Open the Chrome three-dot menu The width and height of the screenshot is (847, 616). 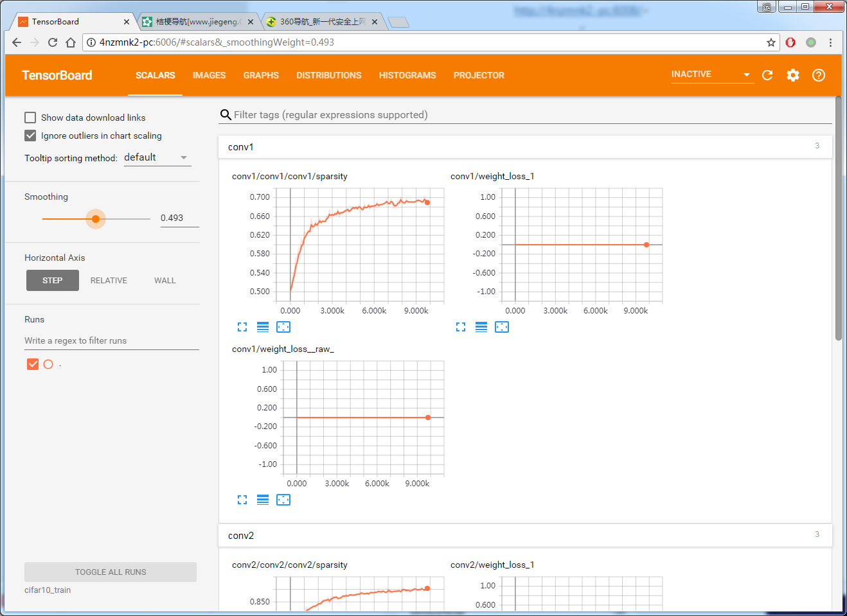tap(830, 42)
